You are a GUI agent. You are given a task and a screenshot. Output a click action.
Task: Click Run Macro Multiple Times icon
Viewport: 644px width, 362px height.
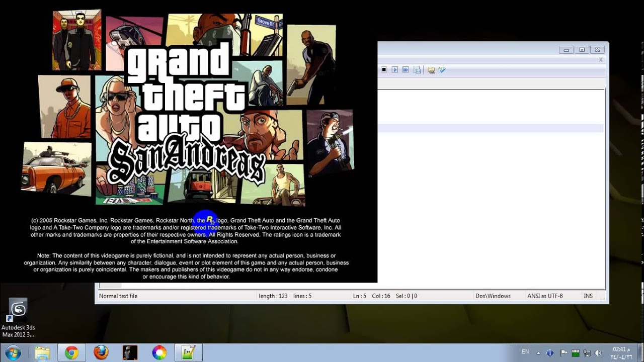406,70
